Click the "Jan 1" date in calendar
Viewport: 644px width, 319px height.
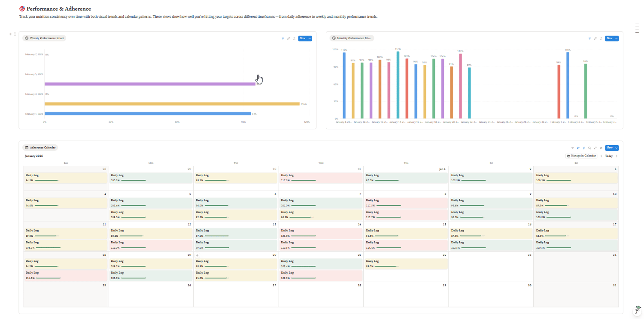[442, 169]
